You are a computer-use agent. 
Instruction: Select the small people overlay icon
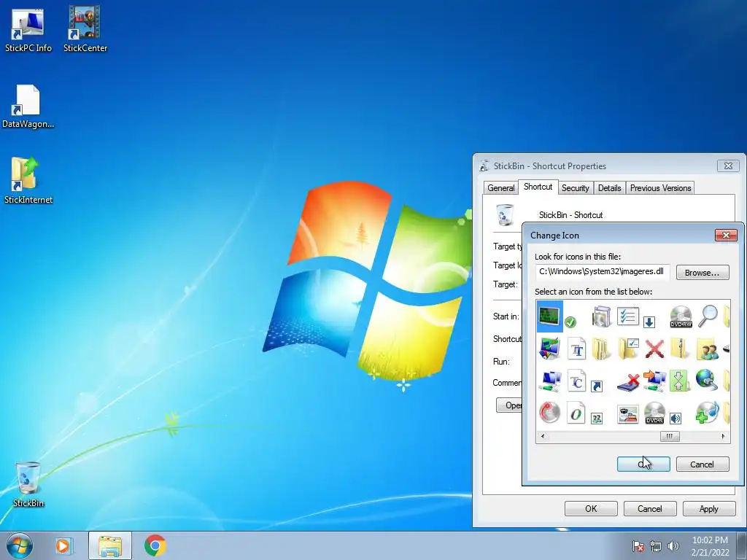597,419
